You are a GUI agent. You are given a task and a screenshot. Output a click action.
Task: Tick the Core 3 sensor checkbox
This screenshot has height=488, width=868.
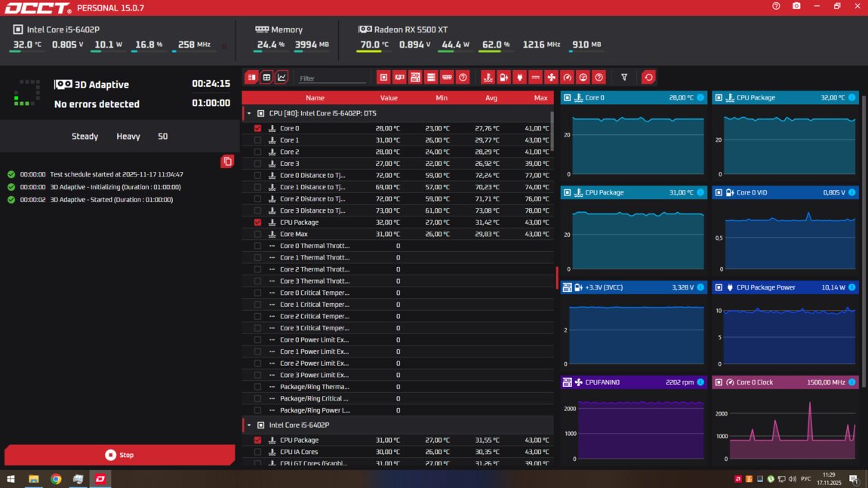pyautogui.click(x=258, y=164)
